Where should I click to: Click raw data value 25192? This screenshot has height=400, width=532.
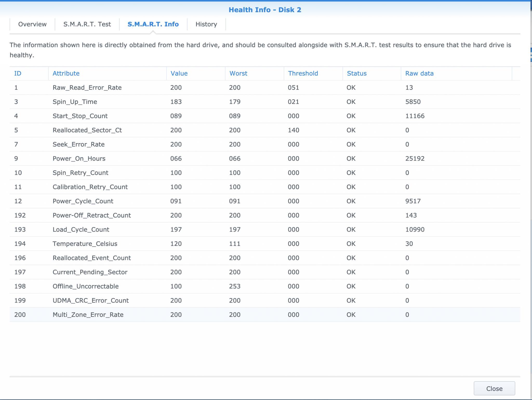415,159
